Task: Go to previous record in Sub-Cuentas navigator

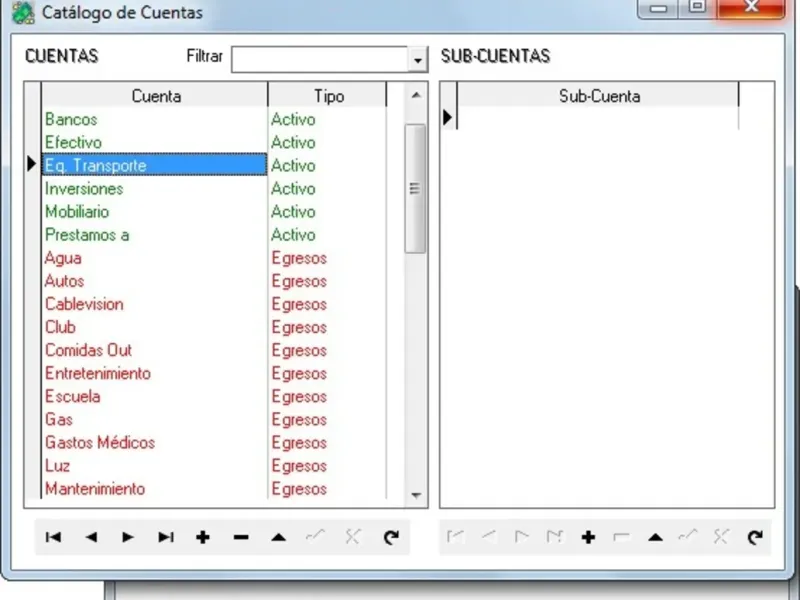Action: pos(489,537)
